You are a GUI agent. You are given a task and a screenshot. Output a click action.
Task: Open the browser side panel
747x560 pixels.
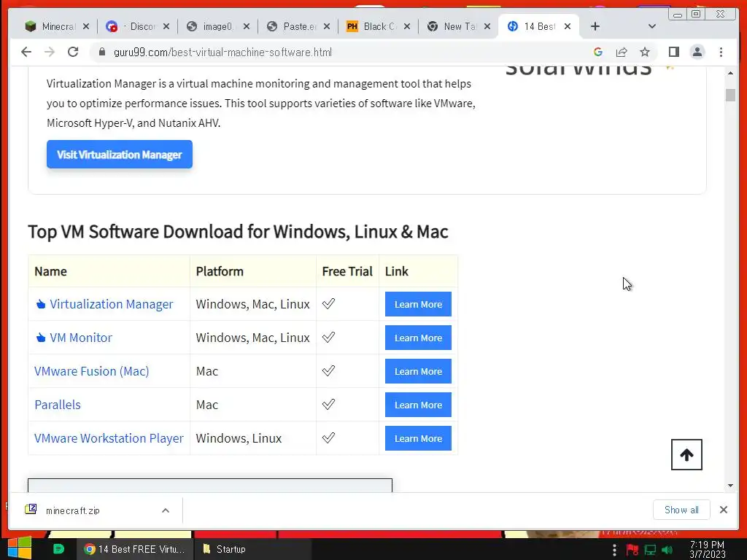tap(673, 52)
